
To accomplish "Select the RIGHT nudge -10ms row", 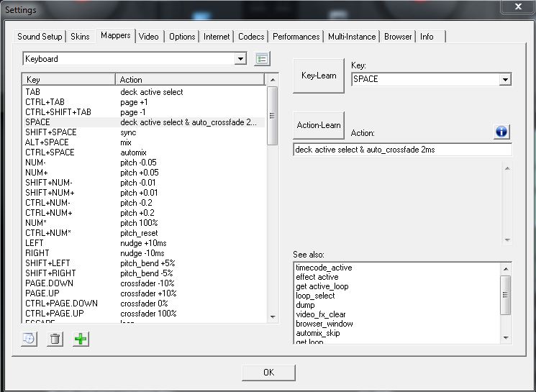I will pos(144,253).
